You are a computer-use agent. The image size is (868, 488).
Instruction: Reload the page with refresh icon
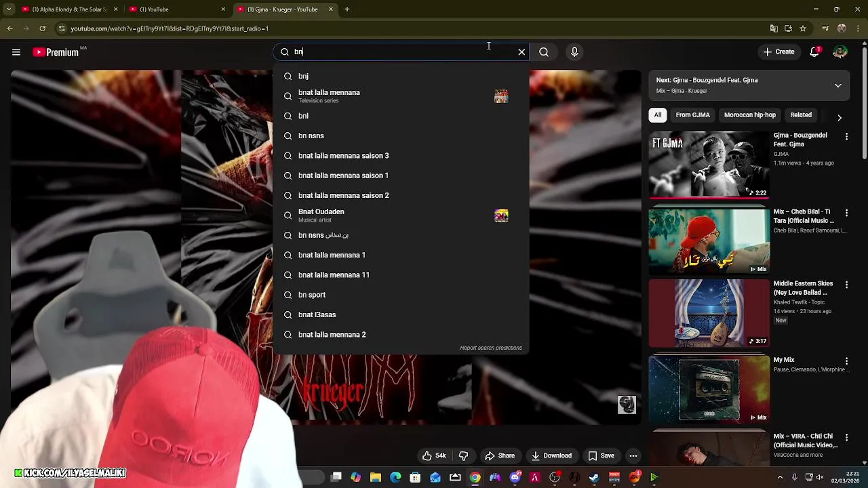tap(42, 28)
